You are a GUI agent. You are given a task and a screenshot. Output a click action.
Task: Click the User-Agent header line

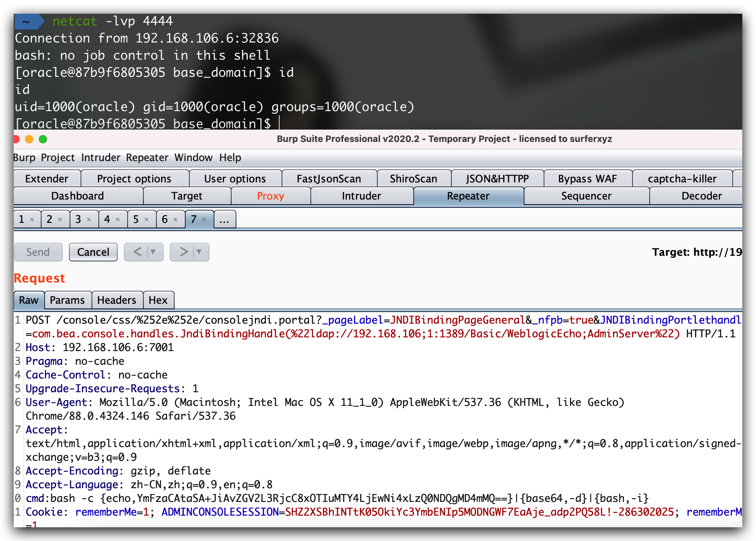click(x=325, y=409)
